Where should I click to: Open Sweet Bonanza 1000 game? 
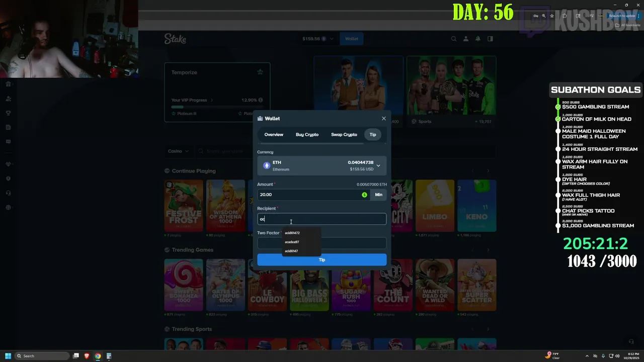pos(184,285)
